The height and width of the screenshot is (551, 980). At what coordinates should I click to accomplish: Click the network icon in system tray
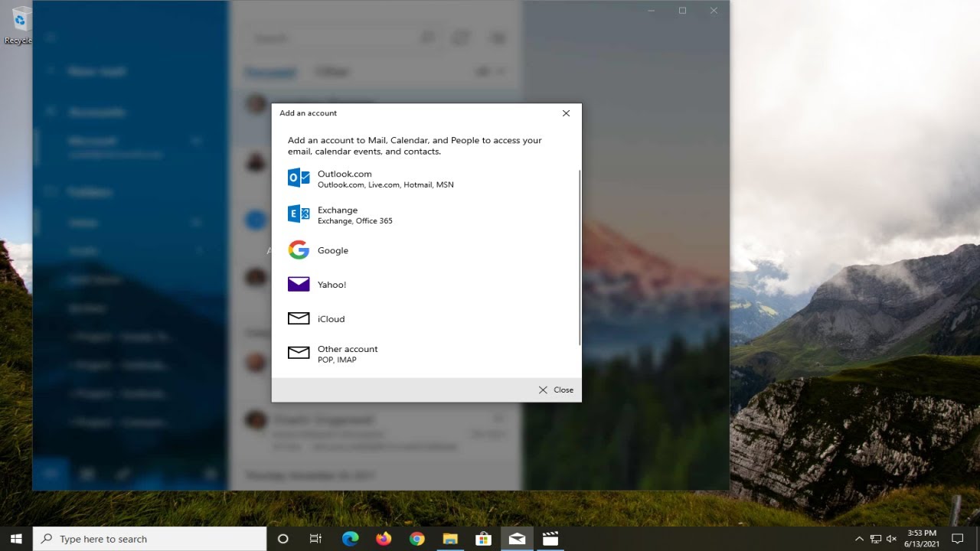[x=876, y=539]
